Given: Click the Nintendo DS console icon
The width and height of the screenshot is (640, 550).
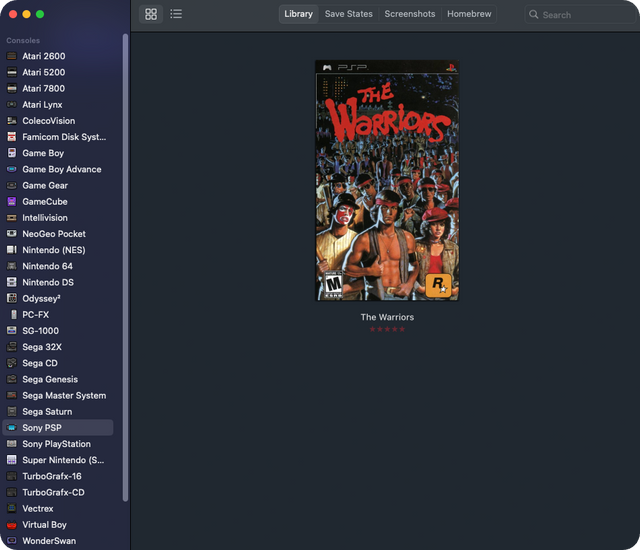Looking at the screenshot, I should 12,282.
